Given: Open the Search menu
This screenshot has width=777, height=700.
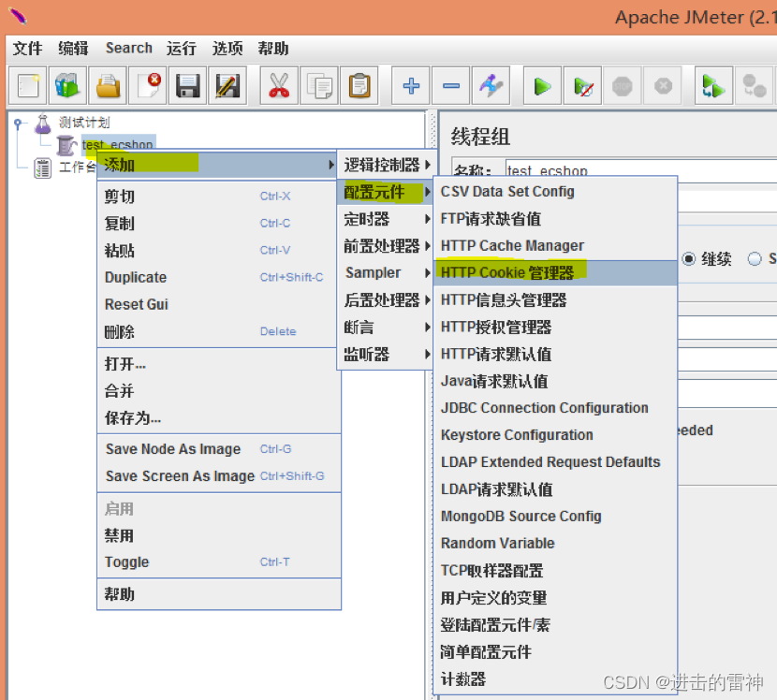Looking at the screenshot, I should click(129, 48).
